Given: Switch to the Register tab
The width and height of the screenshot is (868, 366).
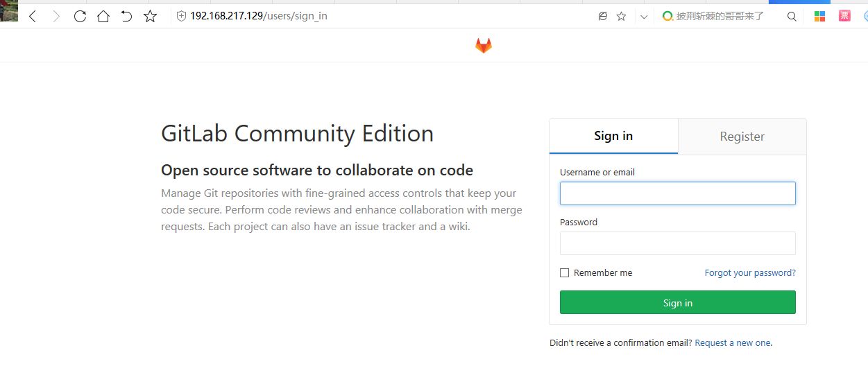Looking at the screenshot, I should [742, 137].
